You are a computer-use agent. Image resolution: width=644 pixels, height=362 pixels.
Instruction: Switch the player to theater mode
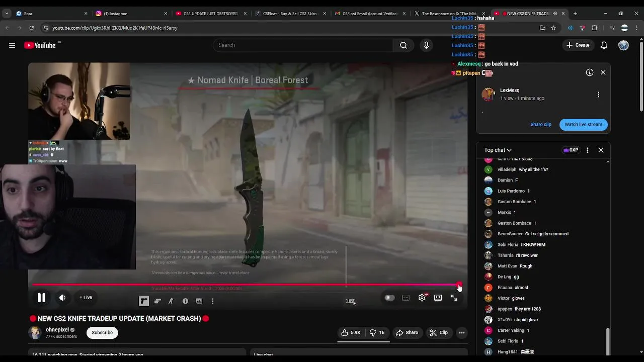tap(438, 298)
